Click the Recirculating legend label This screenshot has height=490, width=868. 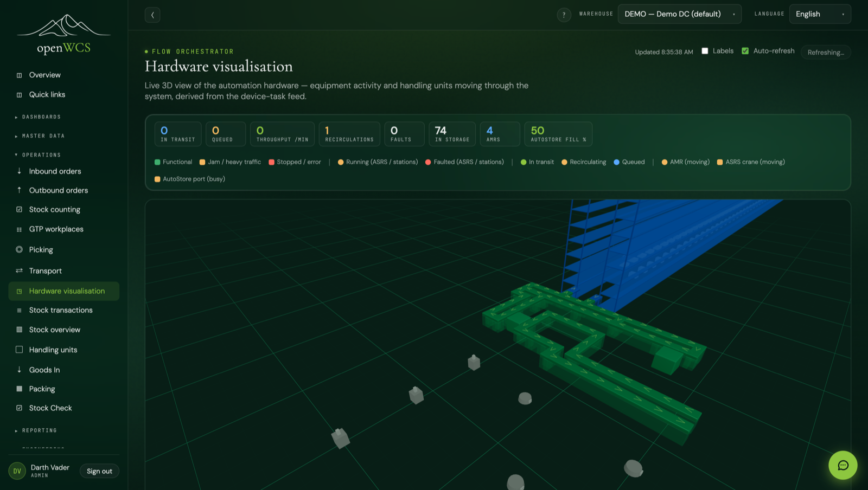click(588, 162)
